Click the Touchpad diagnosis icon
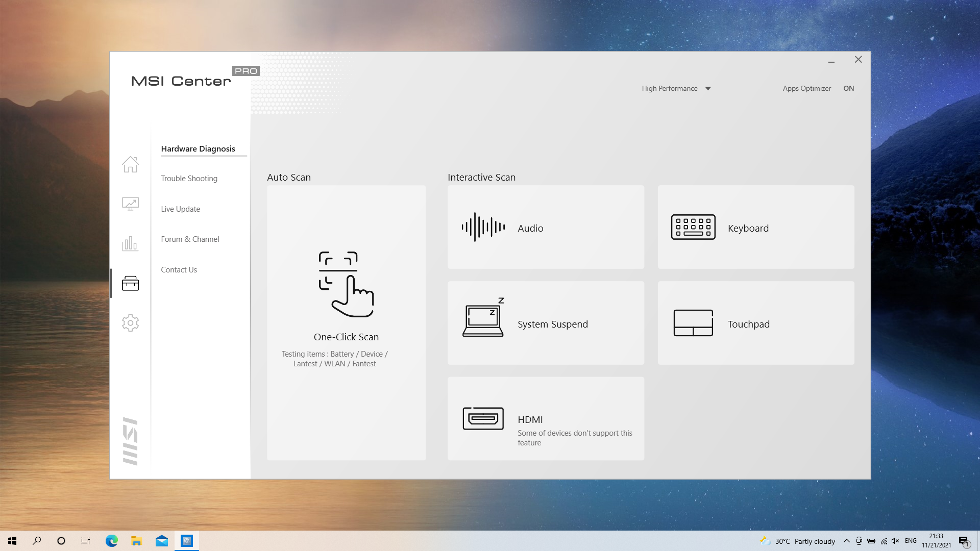980x551 pixels. coord(693,323)
